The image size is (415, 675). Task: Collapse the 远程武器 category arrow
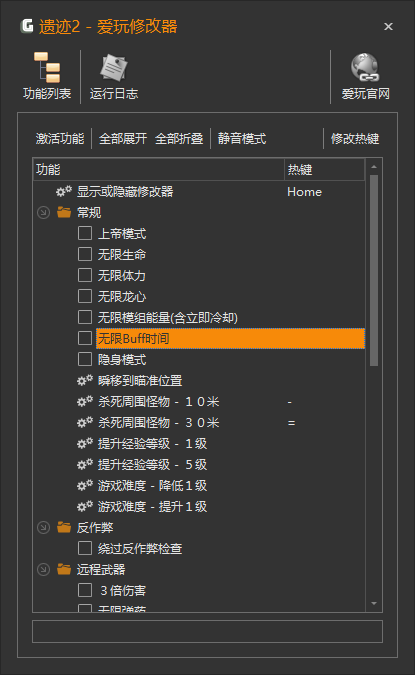[43, 569]
